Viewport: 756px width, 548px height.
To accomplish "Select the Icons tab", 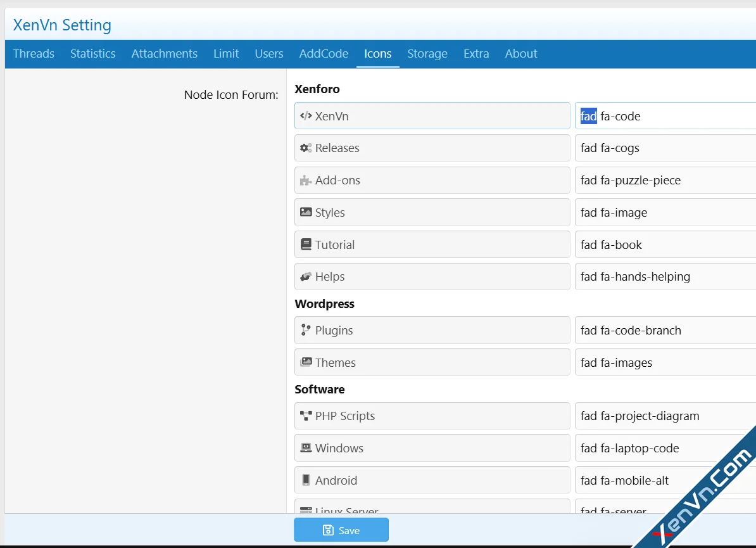I will [x=377, y=54].
